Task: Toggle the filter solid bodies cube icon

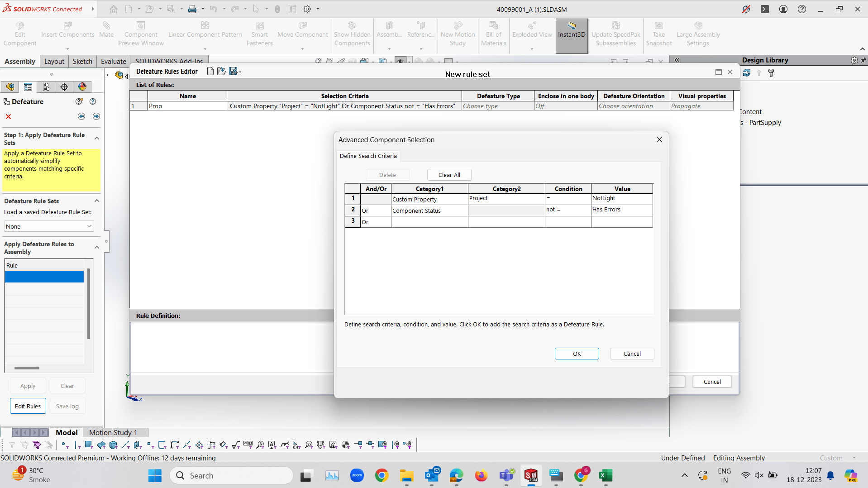Action: (x=114, y=445)
